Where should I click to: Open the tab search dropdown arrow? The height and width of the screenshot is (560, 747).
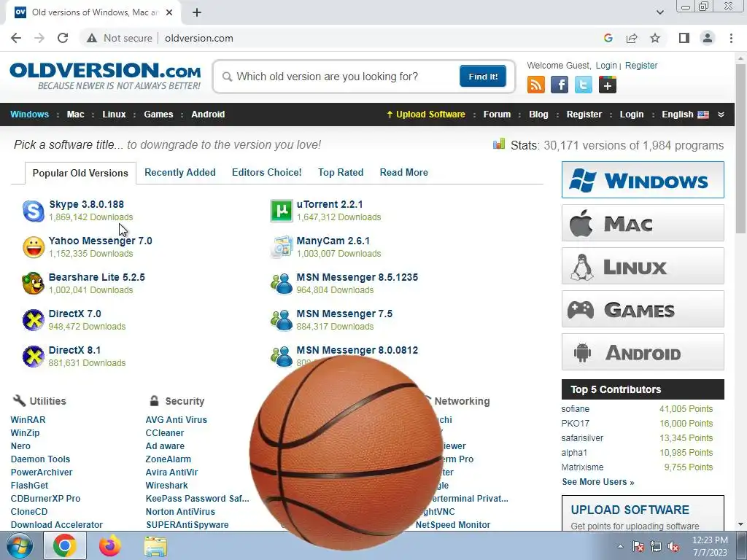[659, 12]
